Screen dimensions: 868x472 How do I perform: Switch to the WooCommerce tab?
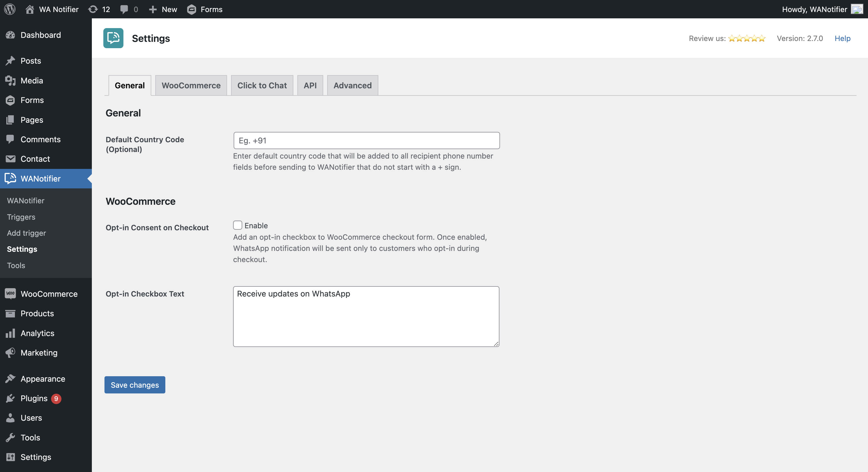coord(191,85)
